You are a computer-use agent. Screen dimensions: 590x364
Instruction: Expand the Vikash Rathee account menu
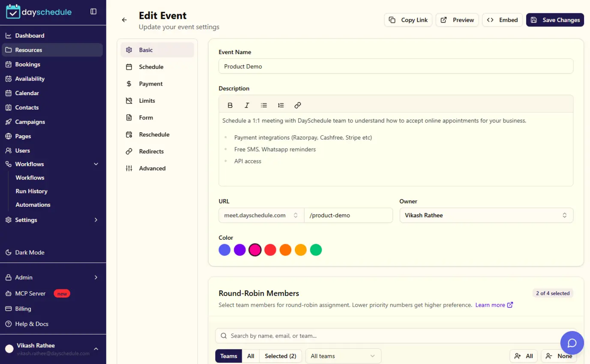52,349
